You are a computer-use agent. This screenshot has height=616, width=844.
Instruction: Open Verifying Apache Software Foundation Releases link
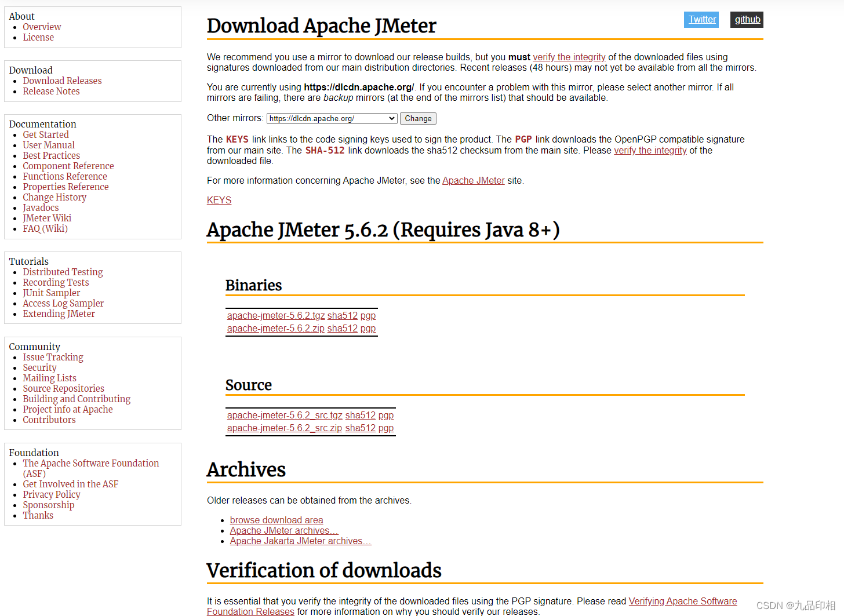[683, 602]
